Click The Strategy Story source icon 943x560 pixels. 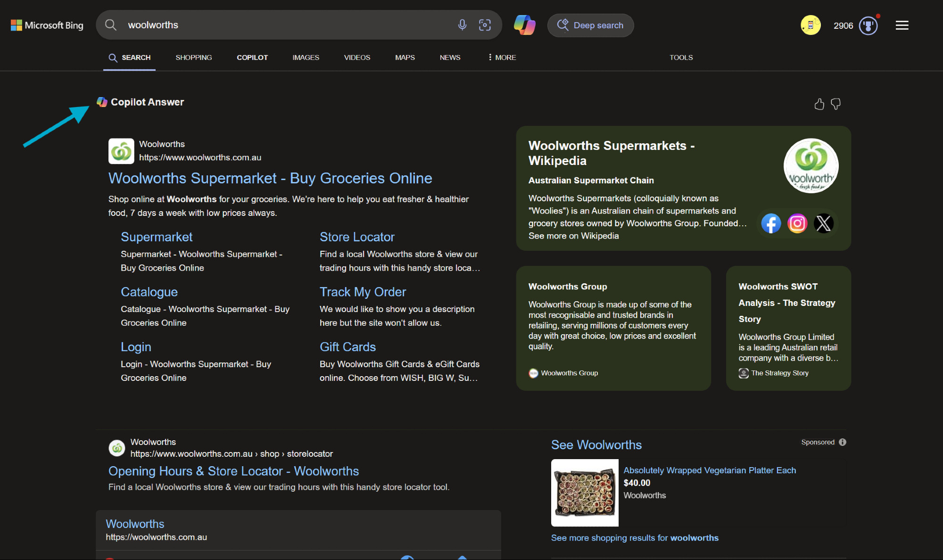744,373
